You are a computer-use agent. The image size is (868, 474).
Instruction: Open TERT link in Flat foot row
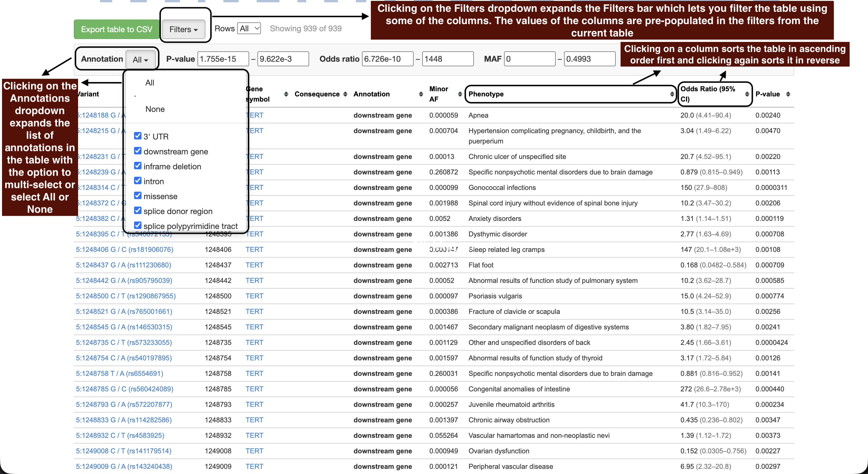pos(254,265)
